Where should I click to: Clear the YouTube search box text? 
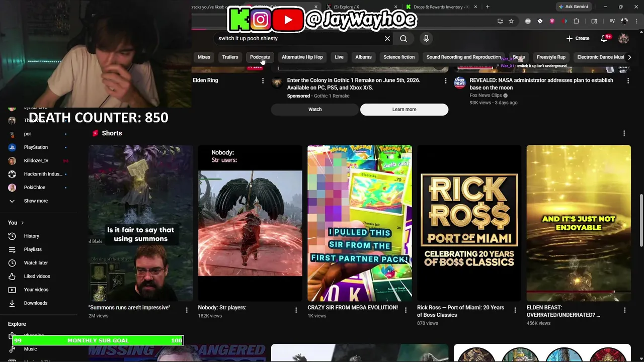click(387, 38)
